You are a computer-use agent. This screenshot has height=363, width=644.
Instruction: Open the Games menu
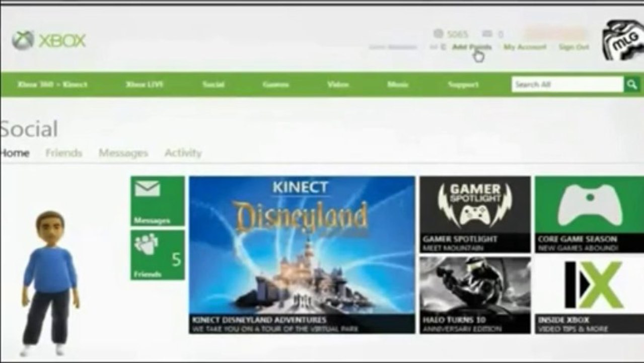click(x=276, y=85)
